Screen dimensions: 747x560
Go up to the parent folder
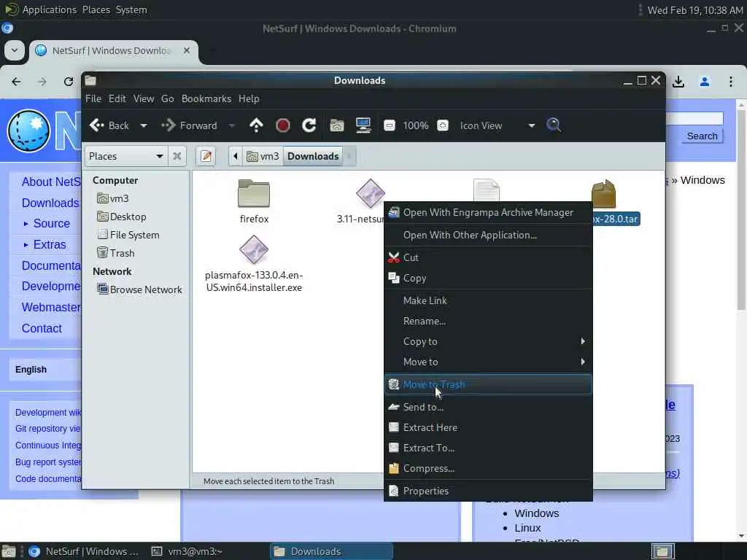pyautogui.click(x=256, y=125)
